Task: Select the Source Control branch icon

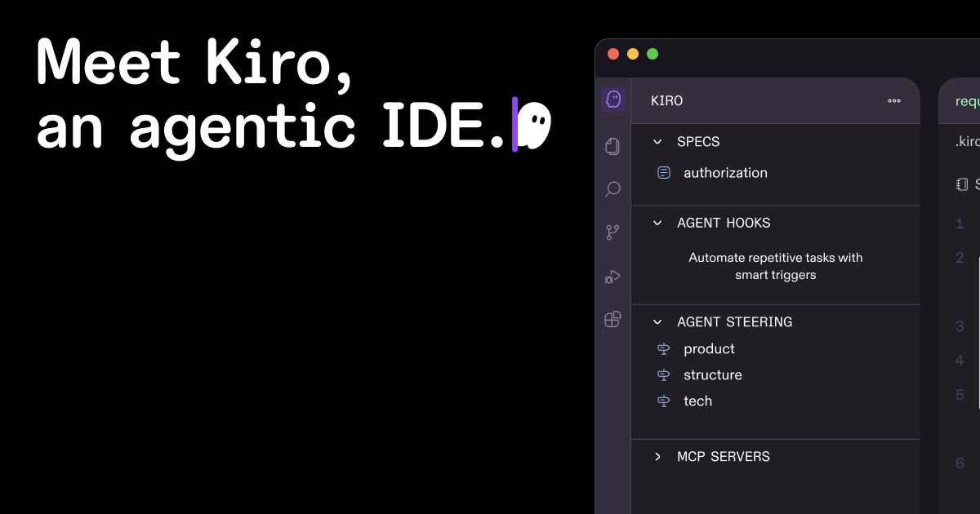Action: pos(612,232)
